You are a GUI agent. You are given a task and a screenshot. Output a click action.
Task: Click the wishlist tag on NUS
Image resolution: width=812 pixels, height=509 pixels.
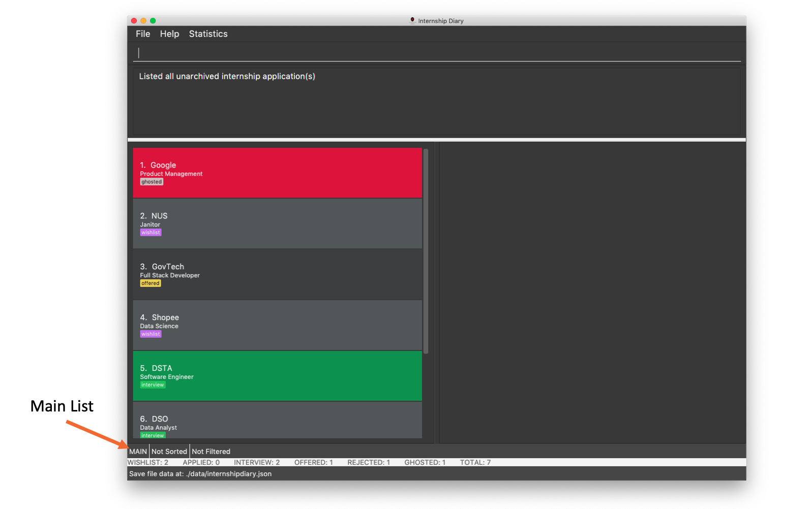(151, 233)
